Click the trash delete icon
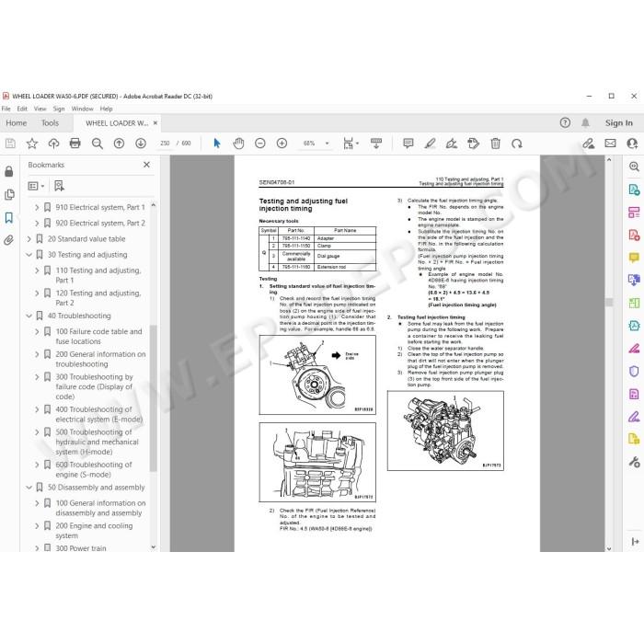Image resolution: width=644 pixels, height=644 pixels. 495,144
